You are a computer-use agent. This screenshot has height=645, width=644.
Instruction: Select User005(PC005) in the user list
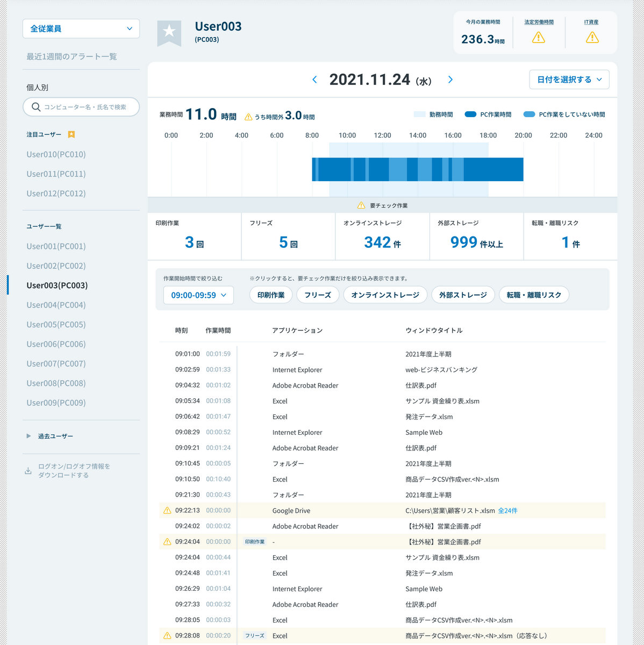(56, 325)
